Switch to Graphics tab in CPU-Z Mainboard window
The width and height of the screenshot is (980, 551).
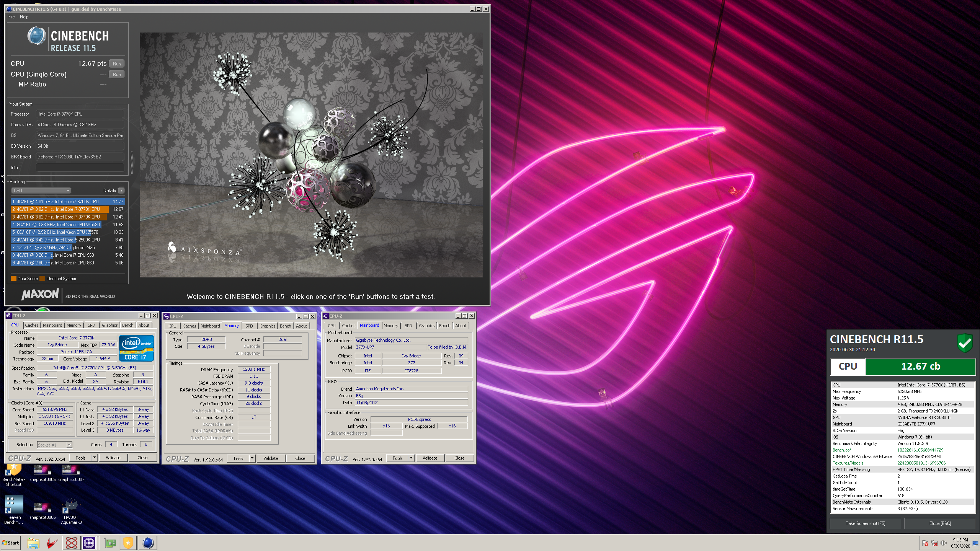[x=426, y=326]
